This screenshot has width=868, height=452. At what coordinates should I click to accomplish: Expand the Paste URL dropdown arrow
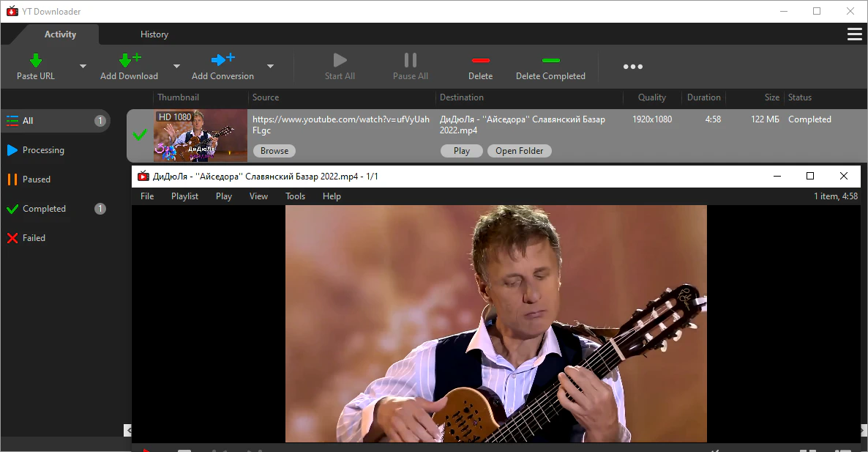[x=83, y=67]
